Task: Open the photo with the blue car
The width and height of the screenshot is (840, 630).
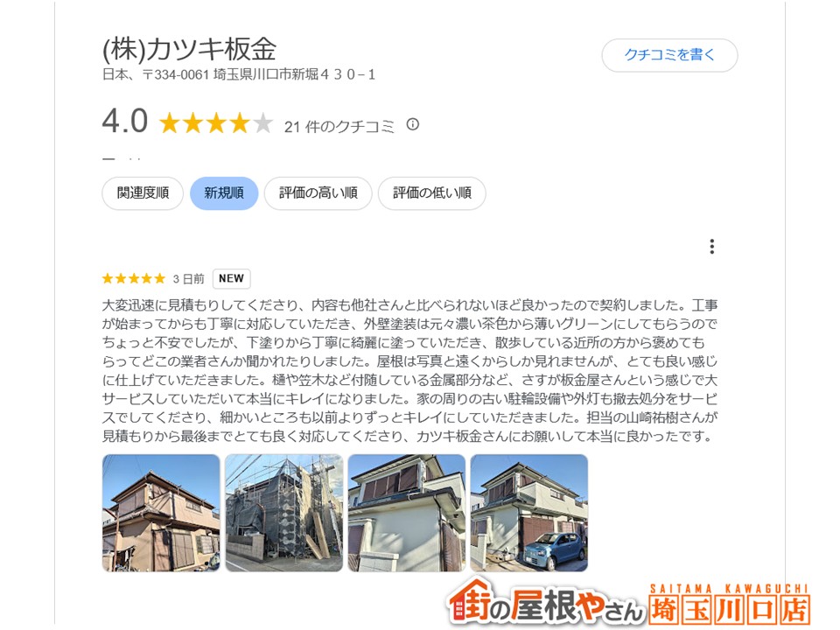Action: (x=529, y=514)
